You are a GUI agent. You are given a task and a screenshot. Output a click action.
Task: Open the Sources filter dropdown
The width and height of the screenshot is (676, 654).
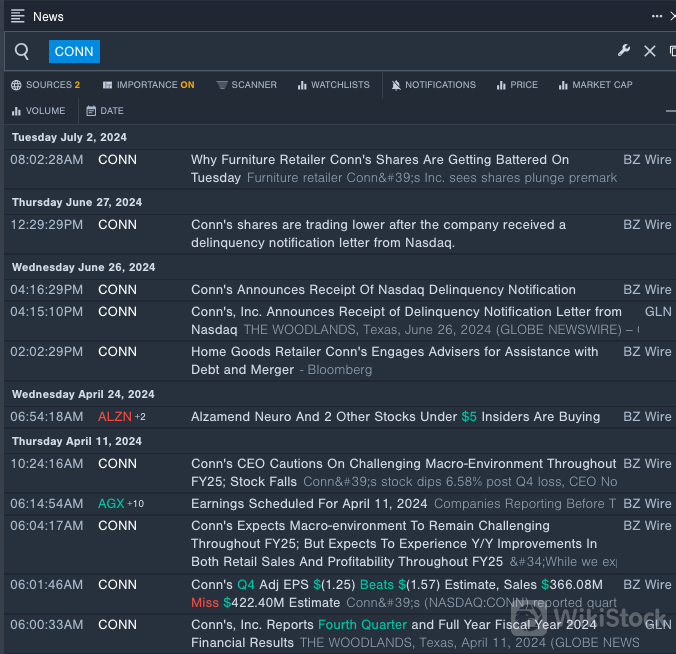coord(45,85)
